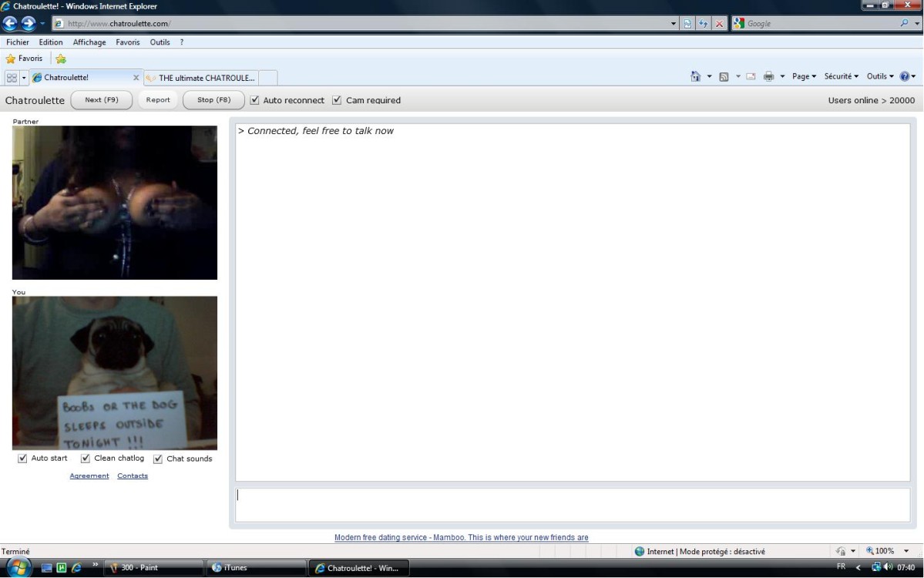Click the Report button
This screenshot has height=578, width=924.
(x=158, y=100)
